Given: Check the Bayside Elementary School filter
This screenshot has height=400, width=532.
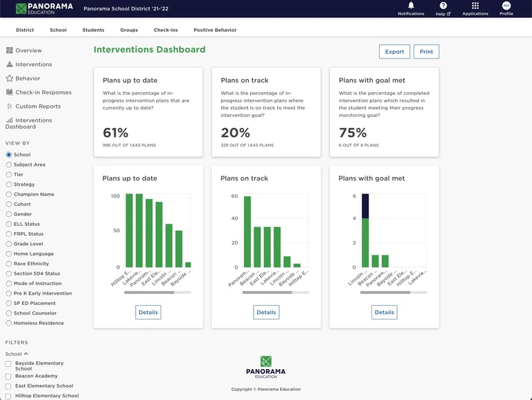Looking at the screenshot, I should click(x=8, y=364).
